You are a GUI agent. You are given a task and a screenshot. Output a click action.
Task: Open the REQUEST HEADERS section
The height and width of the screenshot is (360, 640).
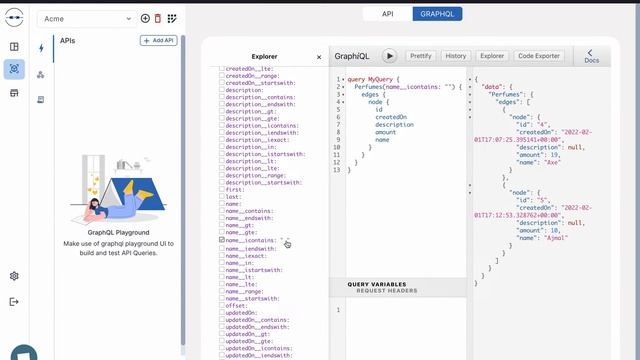[x=387, y=291]
